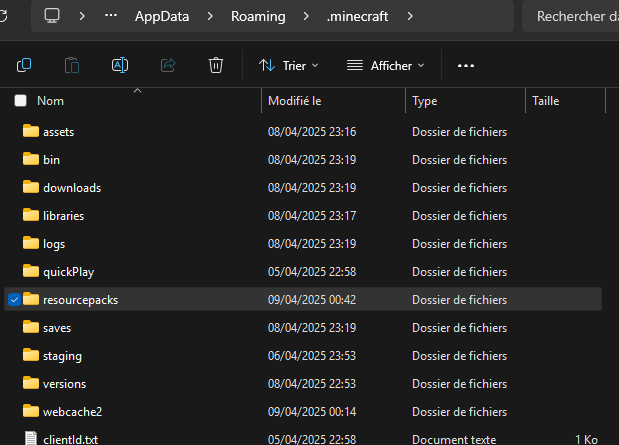Image resolution: width=619 pixels, height=445 pixels.
Task: Click Document texte type on the clientId.txt row
Action: (454, 439)
